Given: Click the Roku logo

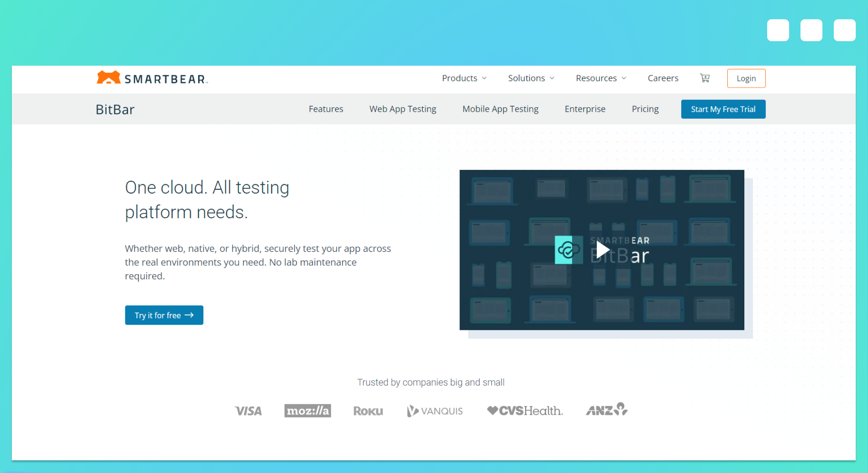Looking at the screenshot, I should pos(368,411).
